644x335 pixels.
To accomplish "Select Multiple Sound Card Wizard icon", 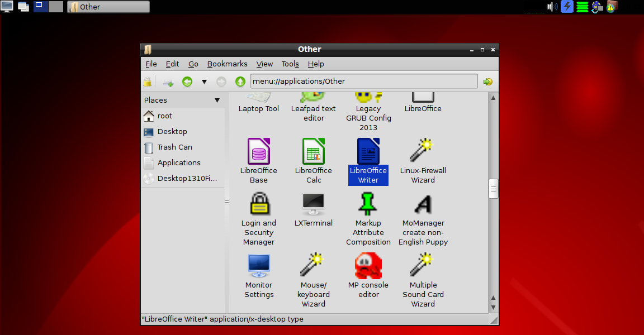I will pos(422,265).
